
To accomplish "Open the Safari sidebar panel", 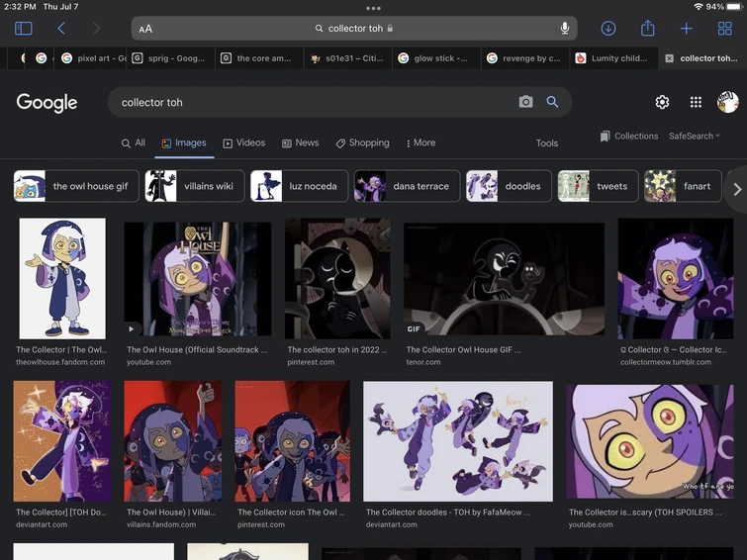I will [23, 29].
